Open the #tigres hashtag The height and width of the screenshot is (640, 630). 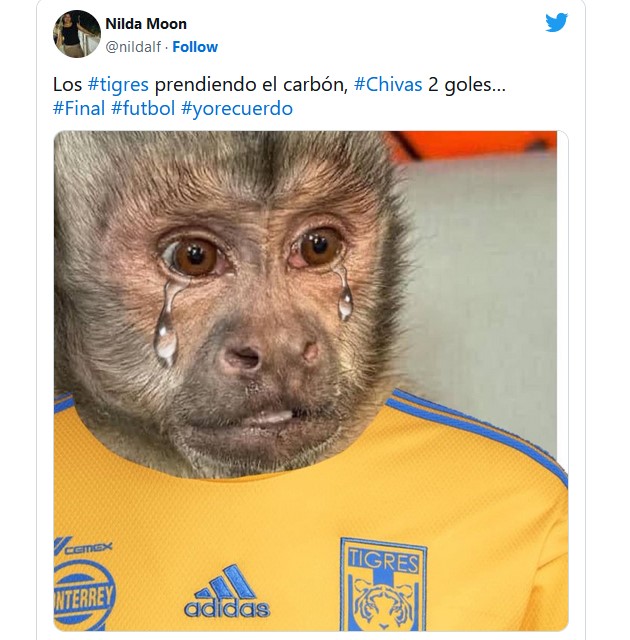pos(119,85)
